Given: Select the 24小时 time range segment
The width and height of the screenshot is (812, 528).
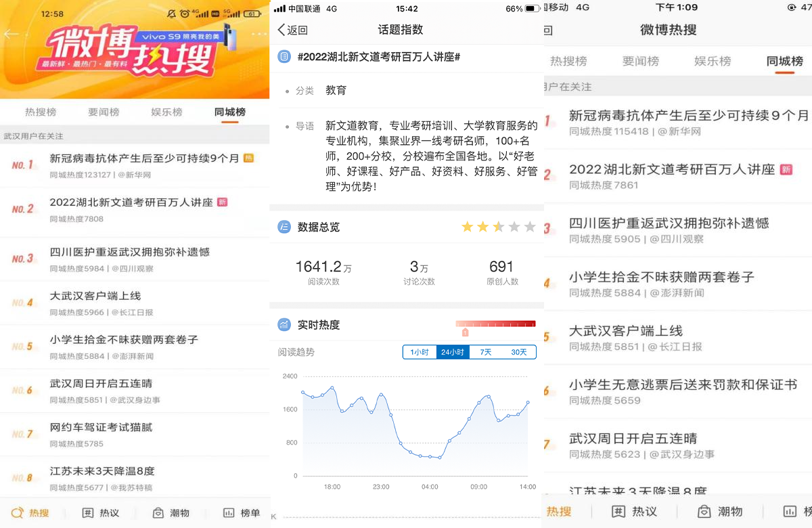Looking at the screenshot, I should pyautogui.click(x=453, y=352).
